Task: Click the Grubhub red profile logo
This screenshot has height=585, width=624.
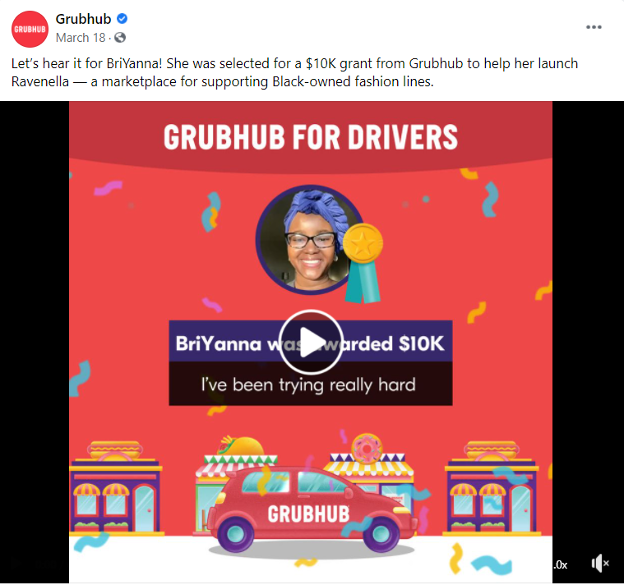Action: pos(29,29)
